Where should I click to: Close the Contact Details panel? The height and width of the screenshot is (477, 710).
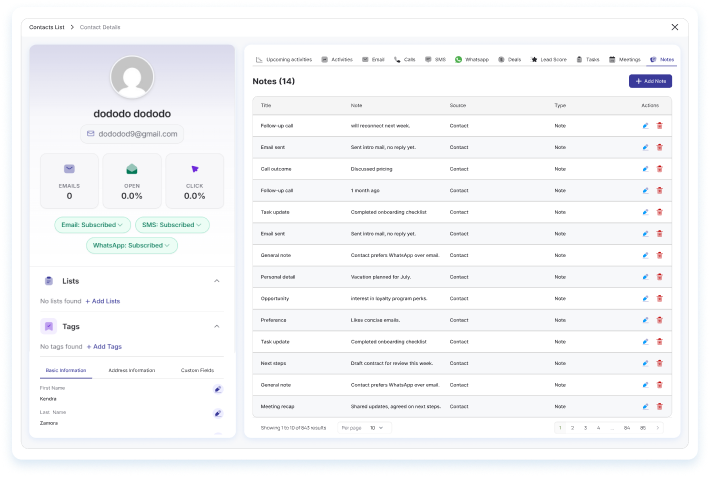point(675,27)
